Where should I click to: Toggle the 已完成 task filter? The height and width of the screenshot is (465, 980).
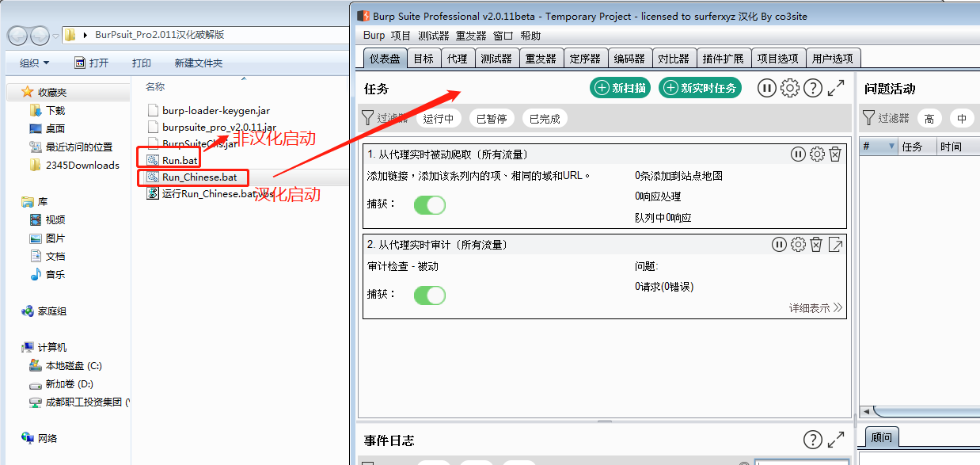[x=545, y=119]
